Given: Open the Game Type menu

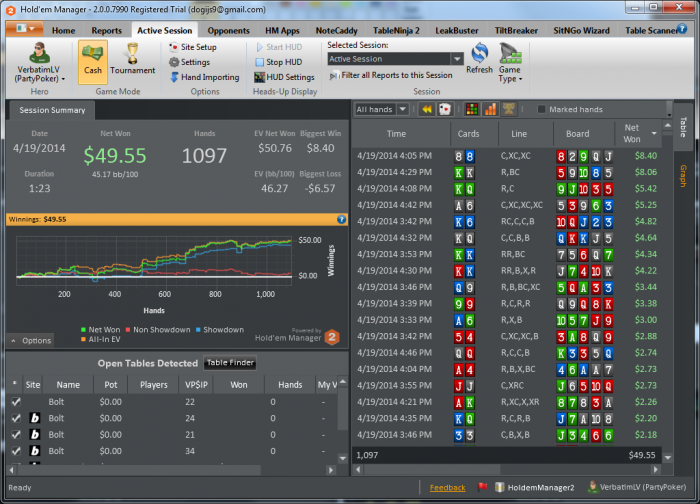Looking at the screenshot, I should click(x=510, y=62).
